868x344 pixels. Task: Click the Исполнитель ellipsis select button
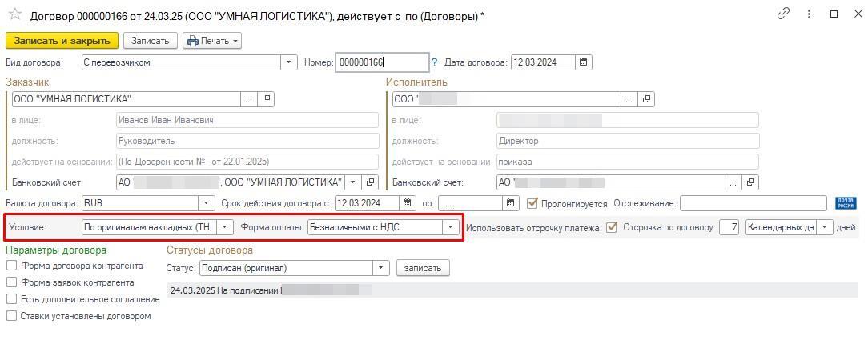pyautogui.click(x=628, y=99)
